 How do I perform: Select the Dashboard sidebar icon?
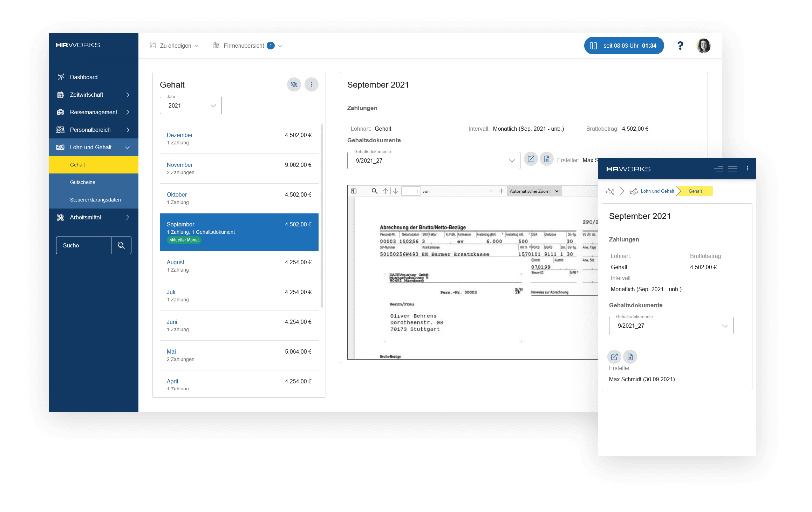point(61,77)
